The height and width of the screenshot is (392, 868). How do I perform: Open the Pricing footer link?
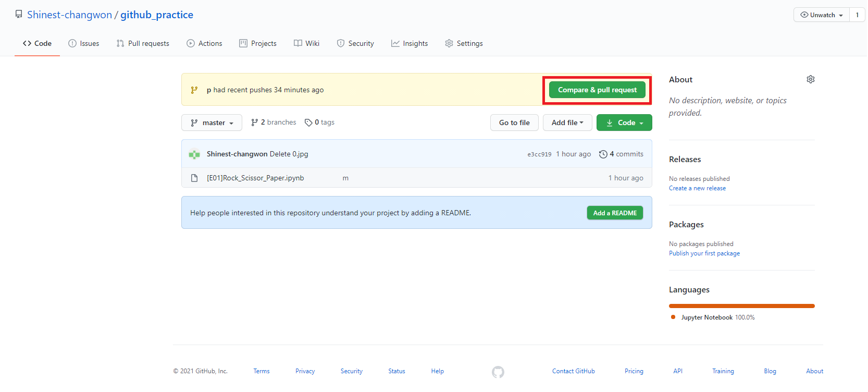click(634, 371)
